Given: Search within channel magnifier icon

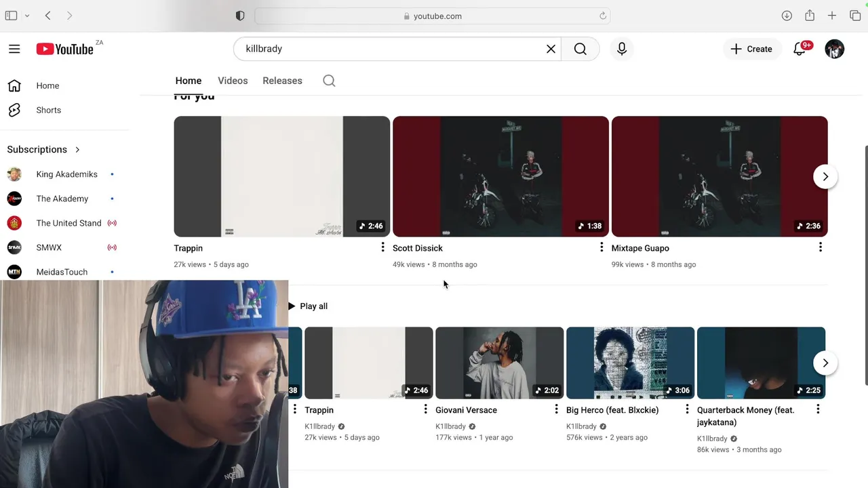Looking at the screenshot, I should click(x=329, y=81).
